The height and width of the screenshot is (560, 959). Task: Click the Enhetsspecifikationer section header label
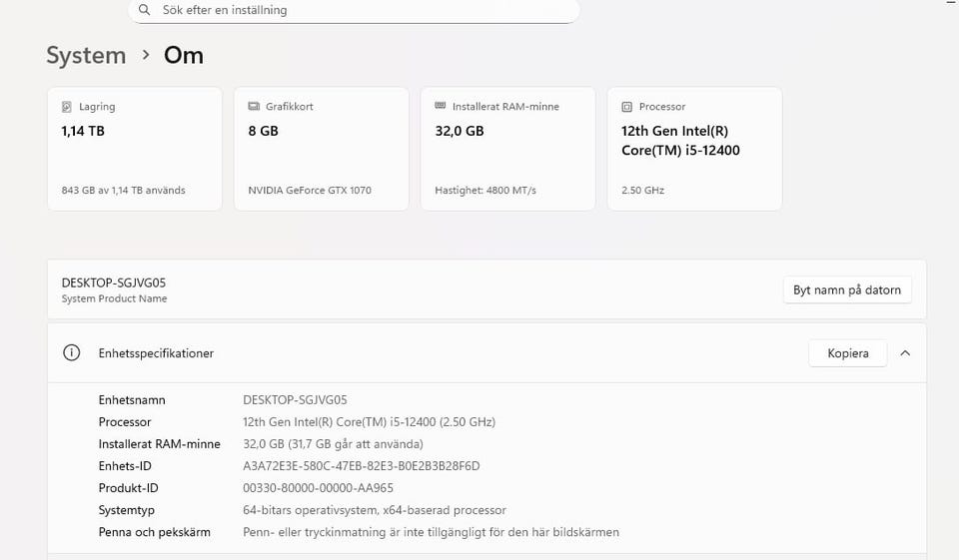(x=156, y=353)
